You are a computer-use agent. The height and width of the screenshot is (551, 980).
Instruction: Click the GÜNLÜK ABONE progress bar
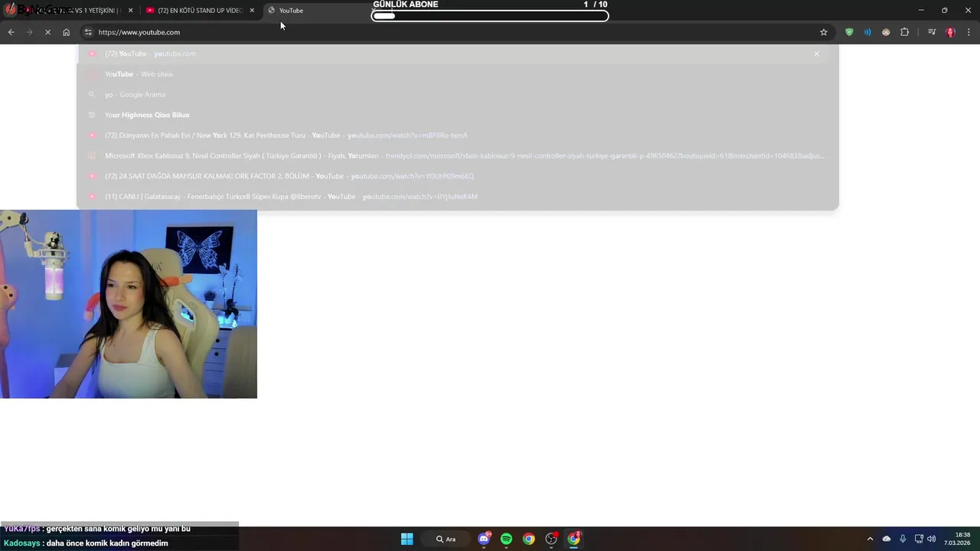point(490,15)
